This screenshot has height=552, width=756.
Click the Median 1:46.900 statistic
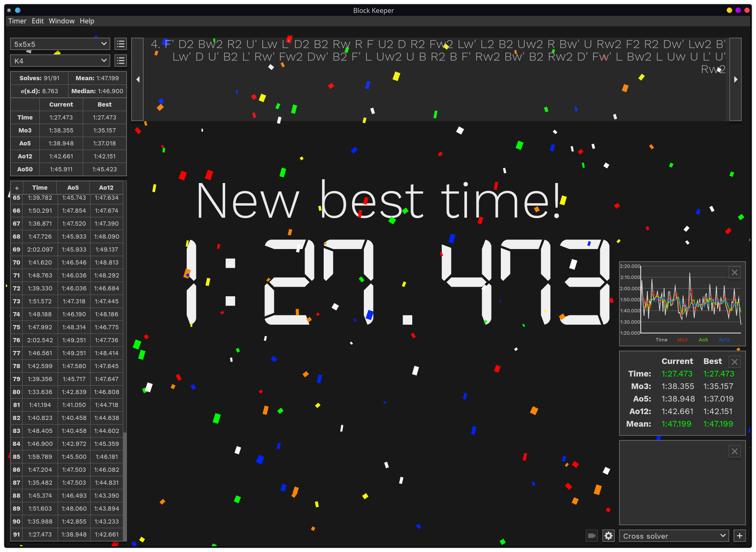pos(97,91)
